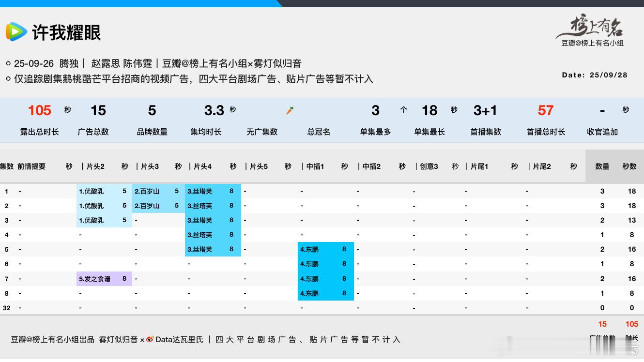
Task: Click the footer text Data达瓦里氏
Action: pos(179,339)
